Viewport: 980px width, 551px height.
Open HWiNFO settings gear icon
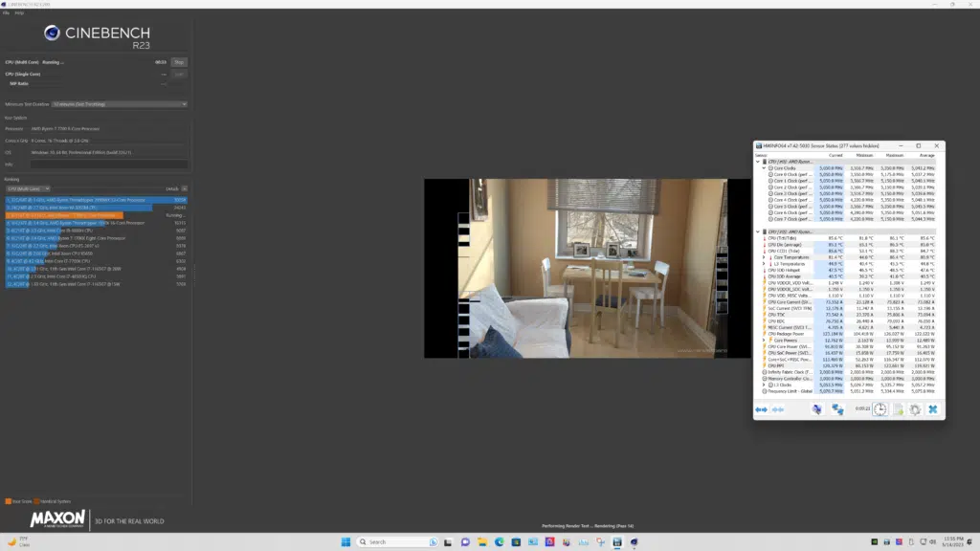coord(915,409)
